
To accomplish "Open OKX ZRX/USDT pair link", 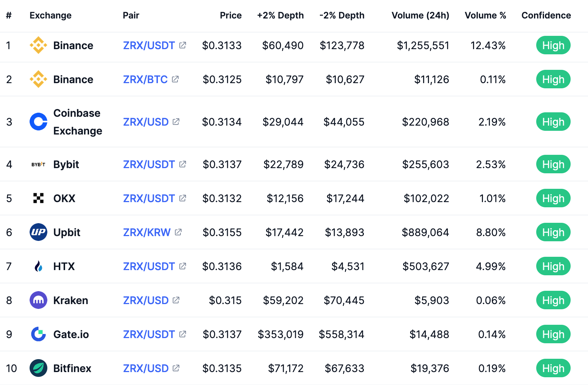I will 149,198.
